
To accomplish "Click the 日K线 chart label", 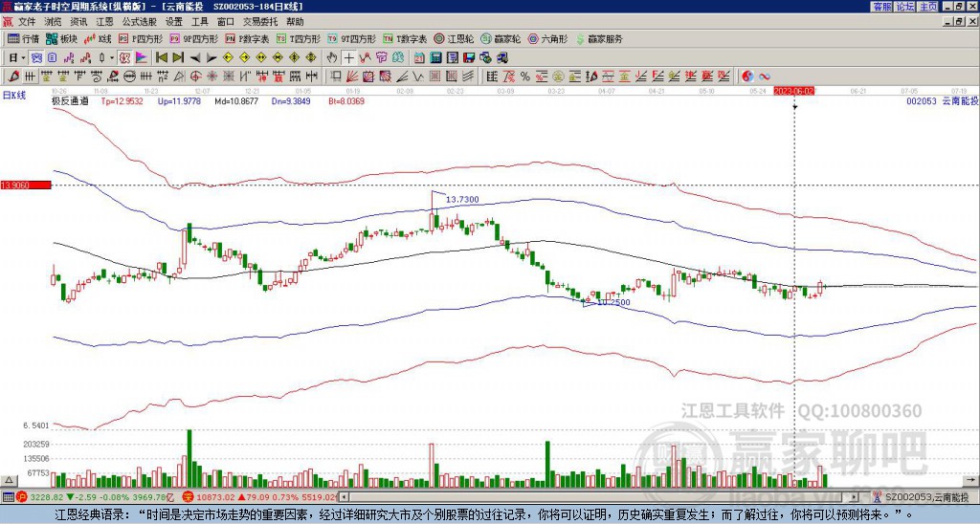I will point(14,96).
